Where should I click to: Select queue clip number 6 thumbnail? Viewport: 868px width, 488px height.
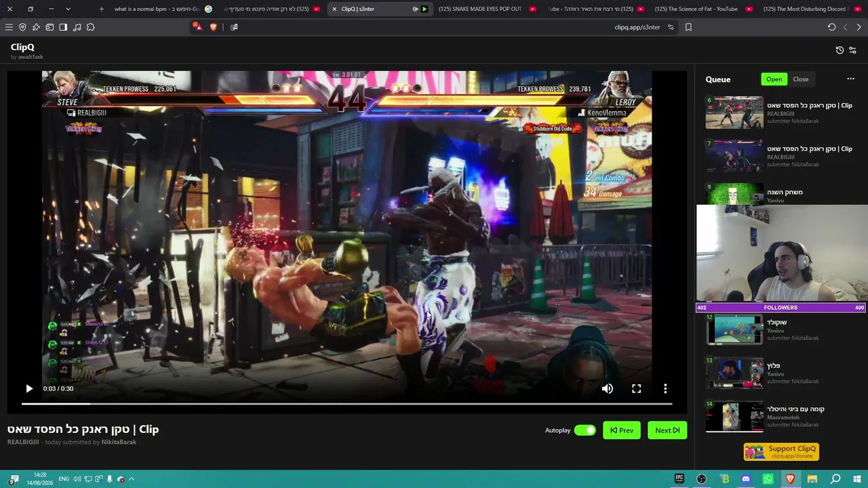pyautogui.click(x=734, y=113)
